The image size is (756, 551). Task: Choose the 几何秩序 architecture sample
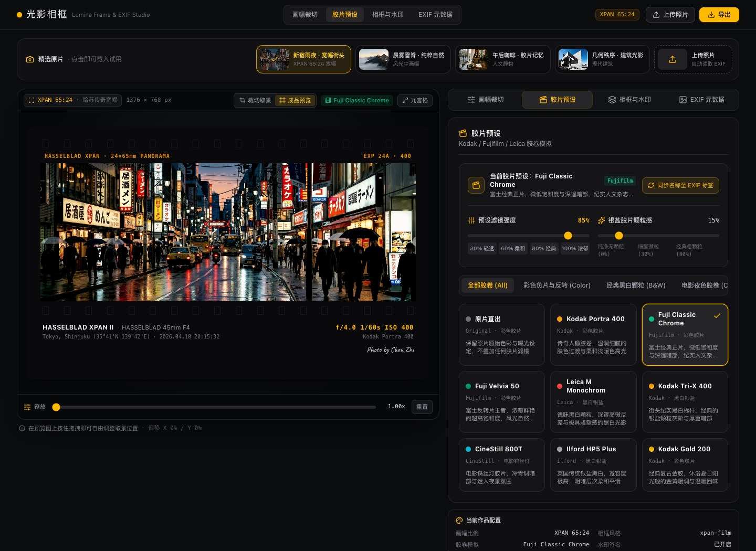(602, 59)
